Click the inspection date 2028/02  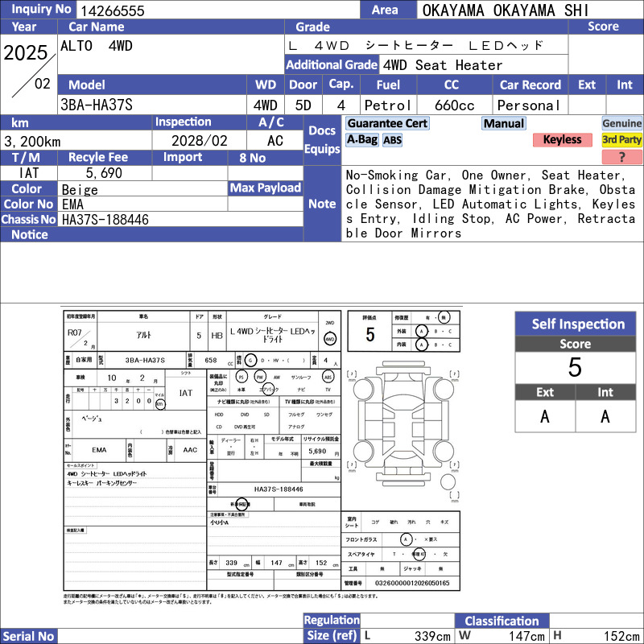(199, 141)
